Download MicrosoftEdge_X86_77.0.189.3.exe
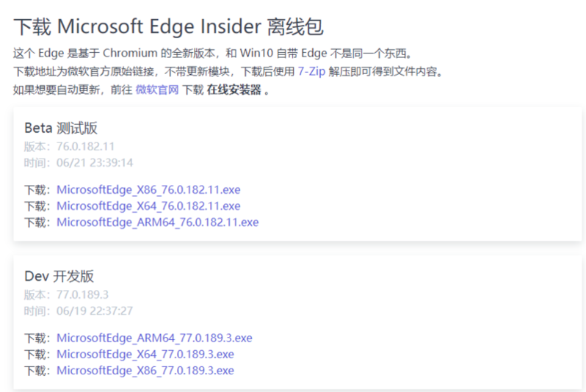The image size is (586, 392). coord(145,370)
